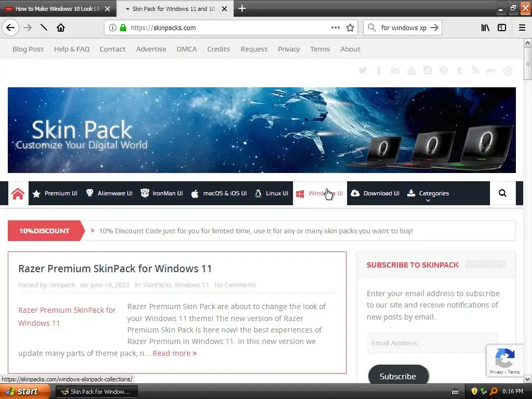Show site information via the info icon
The height and width of the screenshot is (399, 532).
coord(113,28)
